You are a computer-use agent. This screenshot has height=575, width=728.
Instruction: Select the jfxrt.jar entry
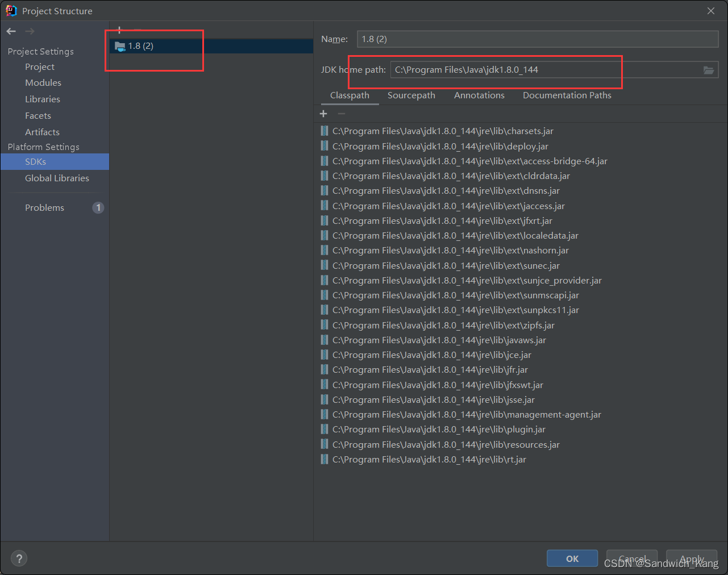pyautogui.click(x=436, y=220)
